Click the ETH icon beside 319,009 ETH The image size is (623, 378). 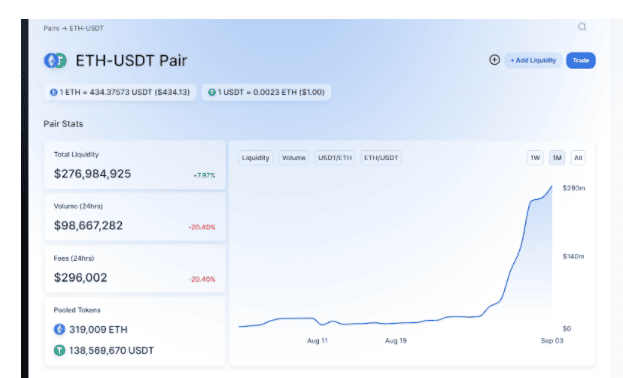click(60, 329)
